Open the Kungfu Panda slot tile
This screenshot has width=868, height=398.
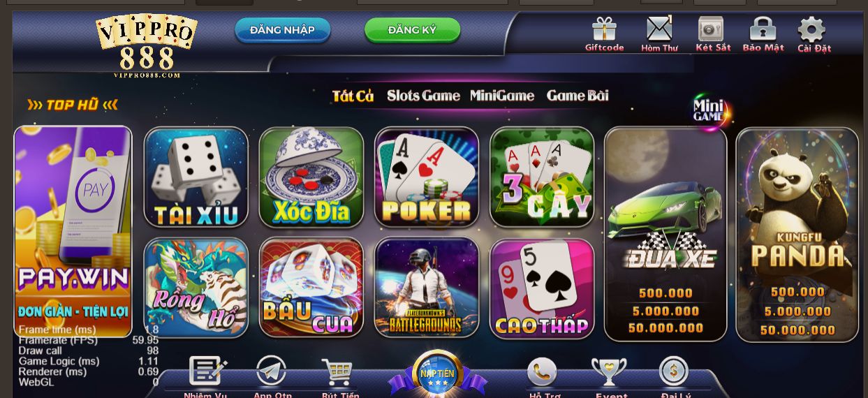point(797,235)
